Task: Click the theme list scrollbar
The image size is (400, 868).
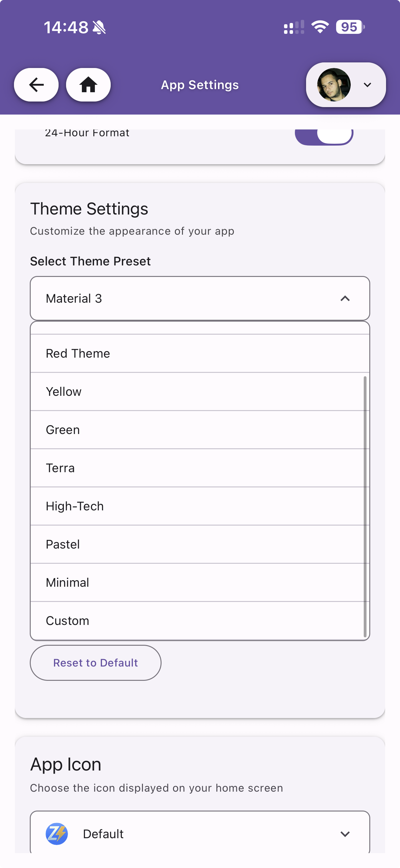Action: pyautogui.click(x=365, y=505)
